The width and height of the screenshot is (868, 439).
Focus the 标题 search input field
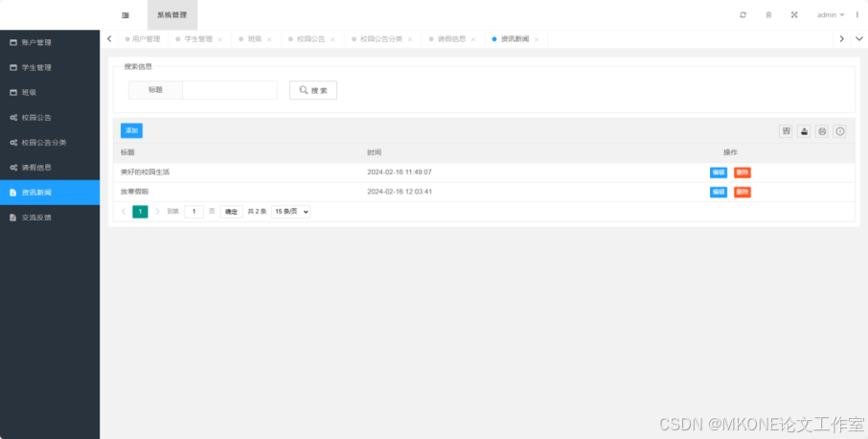[230, 90]
